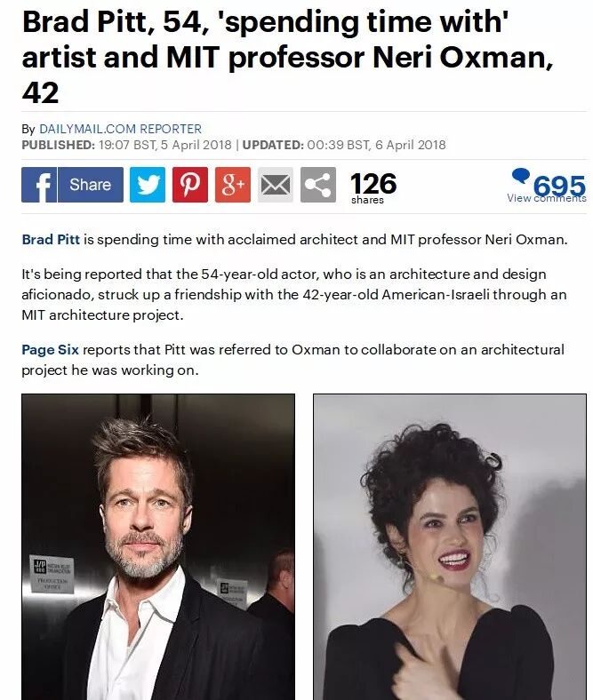Click the DAILYMAIL.COM REPORTER byline
This screenshot has height=700, width=593.
[120, 129]
